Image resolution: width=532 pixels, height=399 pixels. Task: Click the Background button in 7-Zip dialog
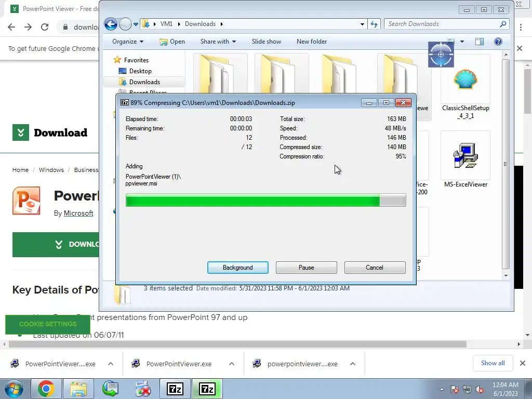237,268
